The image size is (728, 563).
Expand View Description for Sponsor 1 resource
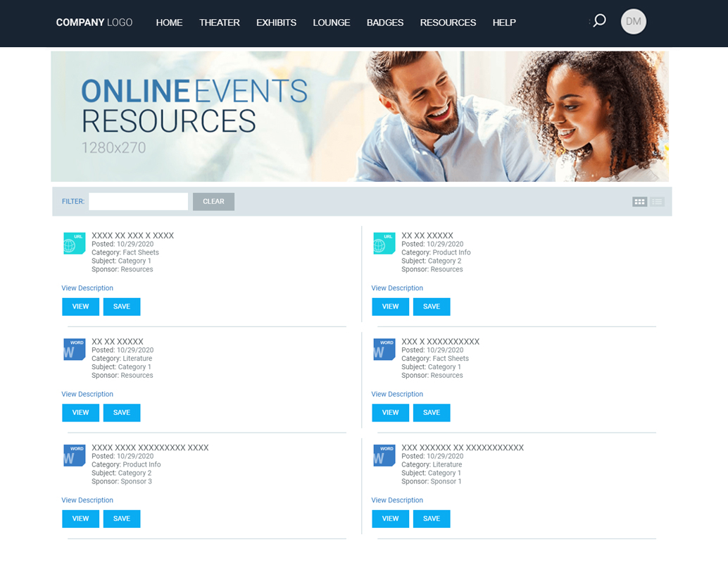(397, 500)
